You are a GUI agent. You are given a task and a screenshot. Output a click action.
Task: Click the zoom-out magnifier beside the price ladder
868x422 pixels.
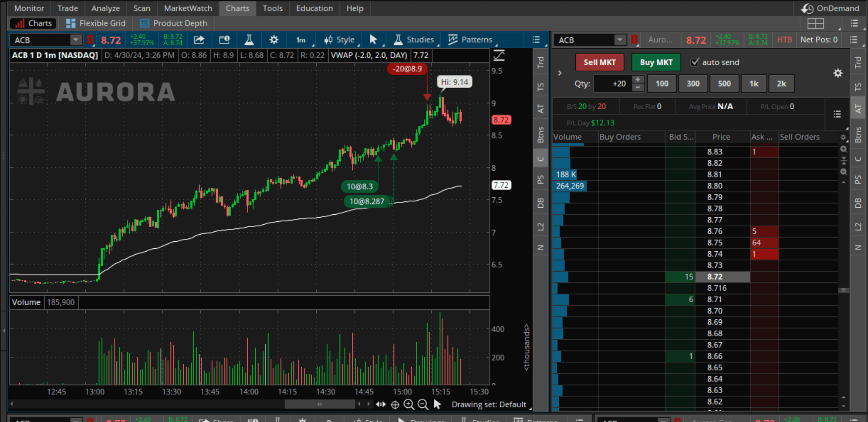click(x=843, y=172)
